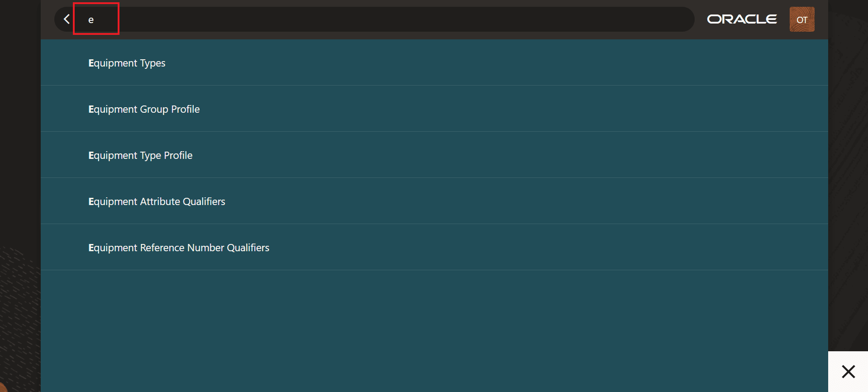The image size is (868, 392).
Task: Close the overlay with the X button
Action: pos(848,372)
